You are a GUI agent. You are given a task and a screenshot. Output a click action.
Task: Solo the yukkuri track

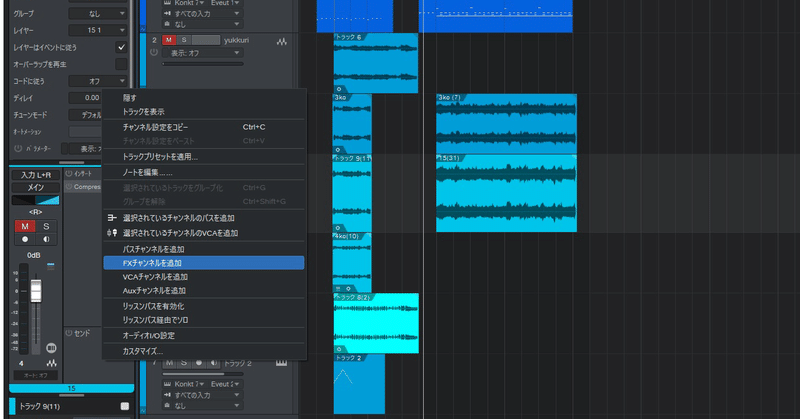pyautogui.click(x=184, y=40)
